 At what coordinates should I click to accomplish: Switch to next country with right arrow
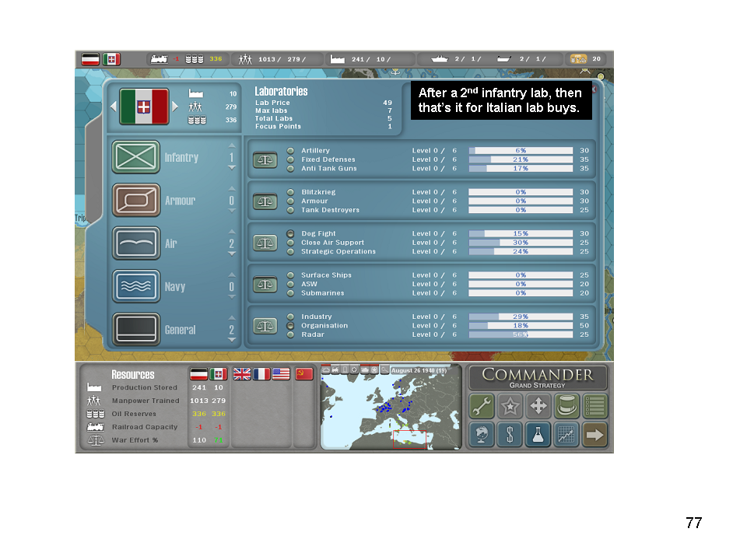click(175, 106)
